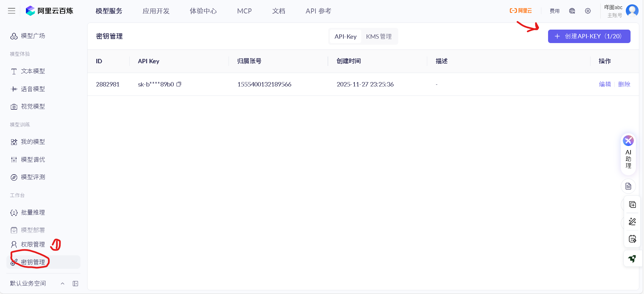Expand the 默认业务空间 workspace selector
The width and height of the screenshot is (644, 294).
pos(37,284)
